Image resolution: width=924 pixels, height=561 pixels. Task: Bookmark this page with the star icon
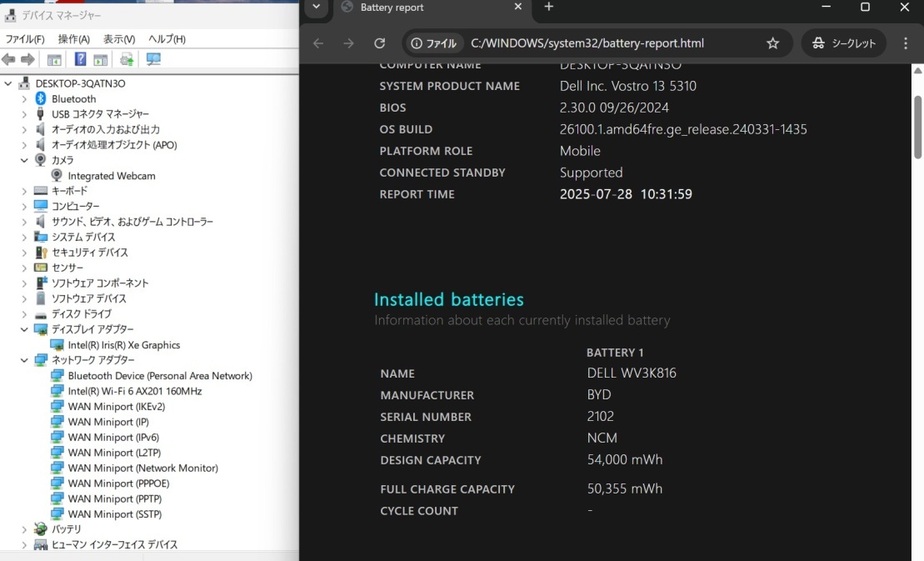click(772, 43)
